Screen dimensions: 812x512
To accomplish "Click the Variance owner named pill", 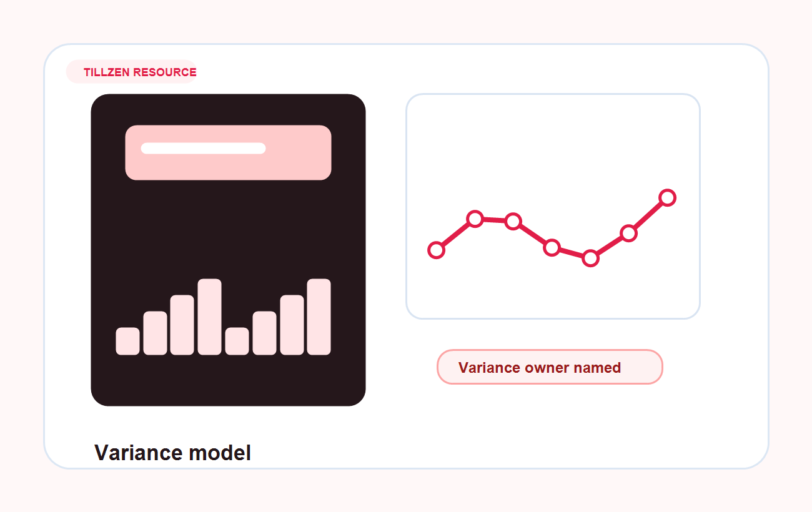I will tap(549, 367).
